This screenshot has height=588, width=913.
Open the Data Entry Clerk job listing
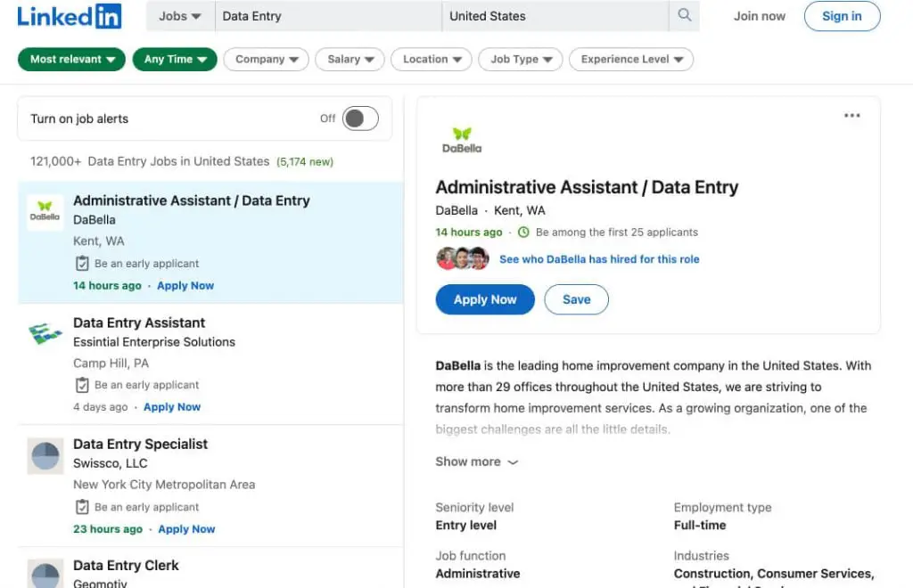coord(126,566)
